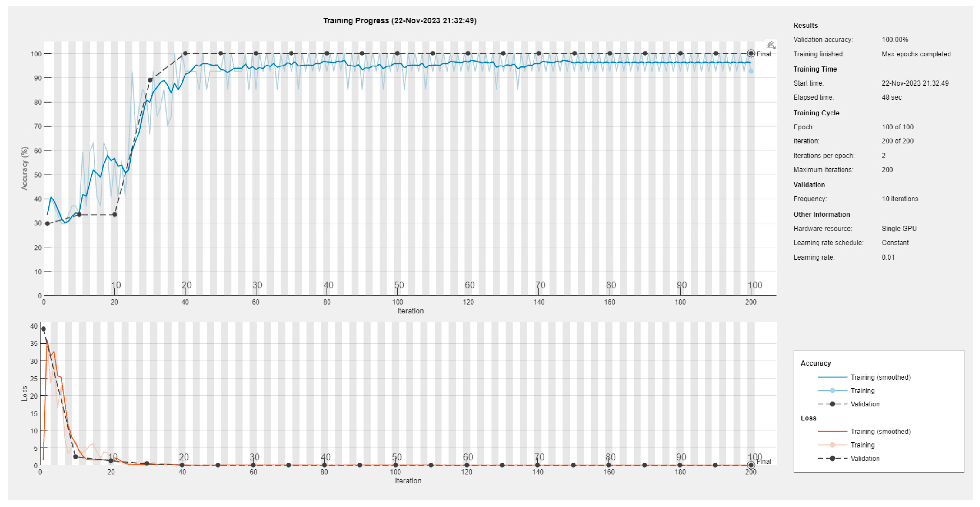
Task: Click loss Training (smoothed) legend orange line
Action: click(832, 432)
